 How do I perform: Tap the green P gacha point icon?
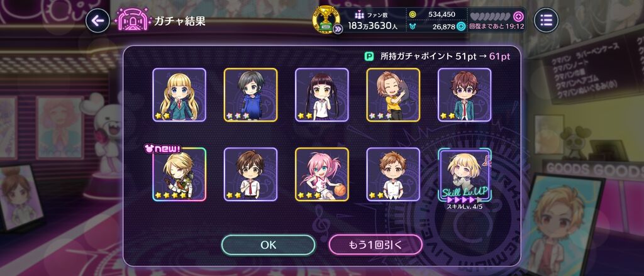pos(369,56)
